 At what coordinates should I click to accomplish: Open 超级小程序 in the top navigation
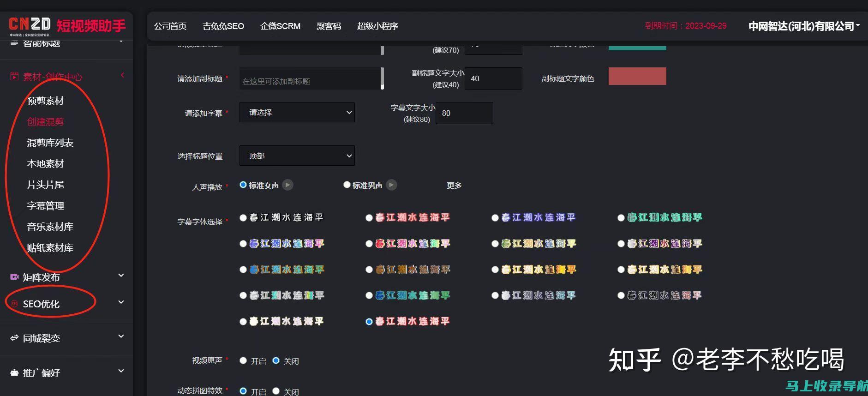pos(377,26)
